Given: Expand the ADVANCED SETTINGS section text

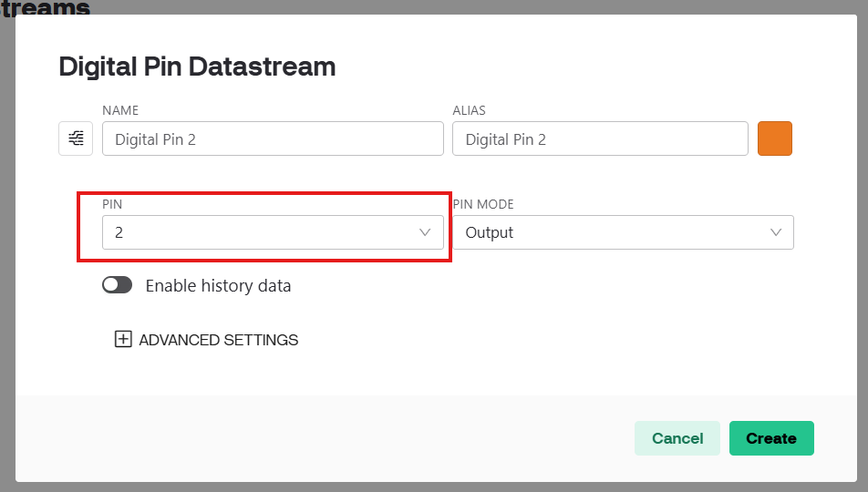Looking at the screenshot, I should [x=218, y=340].
